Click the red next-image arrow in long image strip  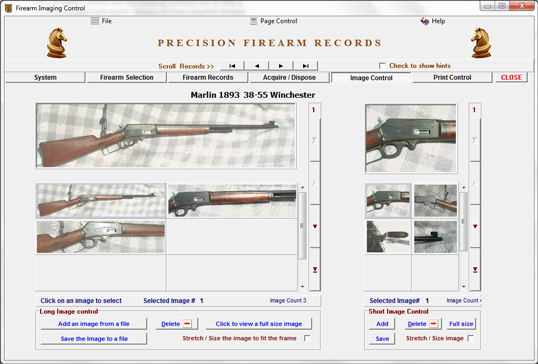pyautogui.click(x=315, y=226)
